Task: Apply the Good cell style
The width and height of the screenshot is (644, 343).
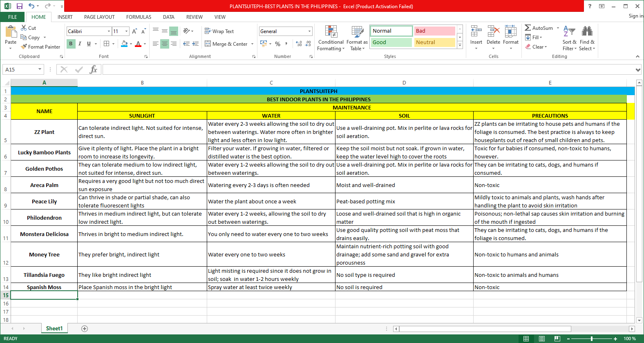Action: [x=391, y=42]
